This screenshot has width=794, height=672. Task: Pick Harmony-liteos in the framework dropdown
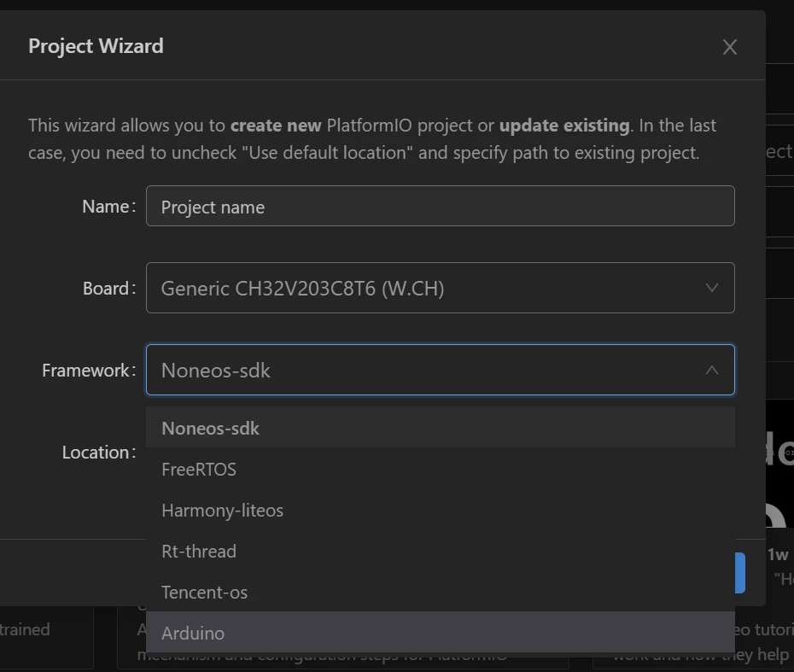click(x=222, y=511)
